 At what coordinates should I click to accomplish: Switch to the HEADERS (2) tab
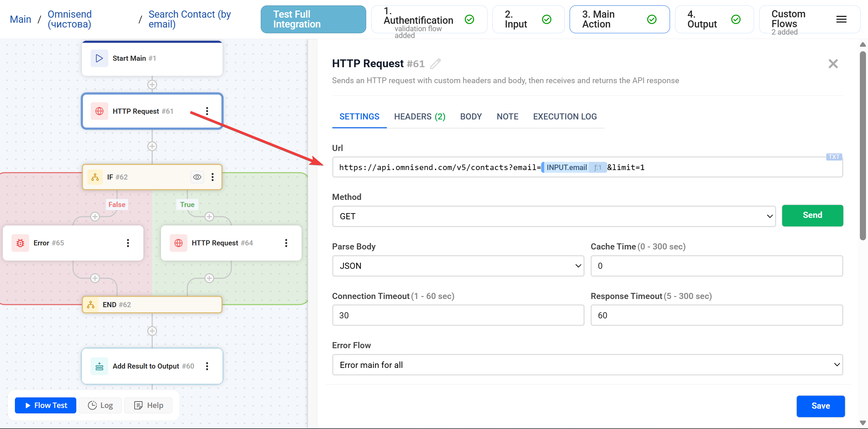point(419,117)
